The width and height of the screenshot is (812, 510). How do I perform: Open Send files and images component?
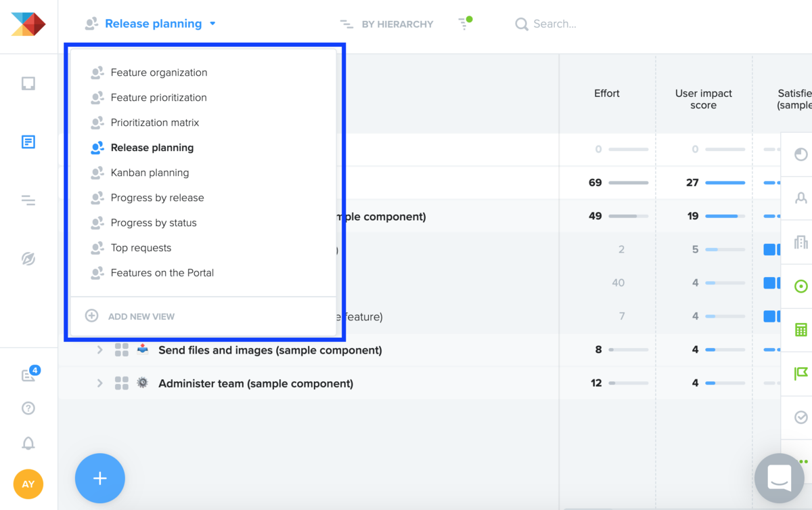coord(270,350)
